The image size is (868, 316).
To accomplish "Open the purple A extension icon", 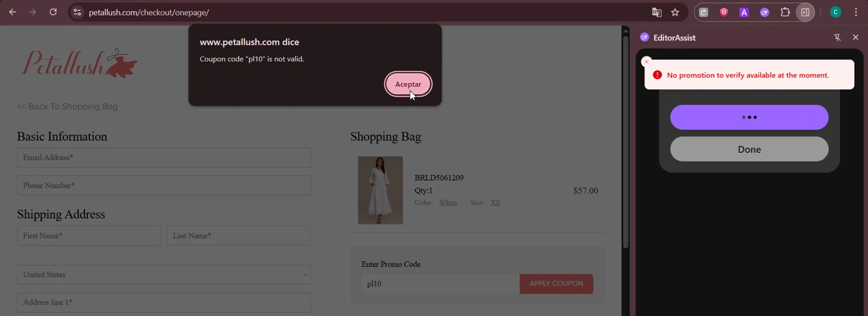I will pyautogui.click(x=744, y=12).
